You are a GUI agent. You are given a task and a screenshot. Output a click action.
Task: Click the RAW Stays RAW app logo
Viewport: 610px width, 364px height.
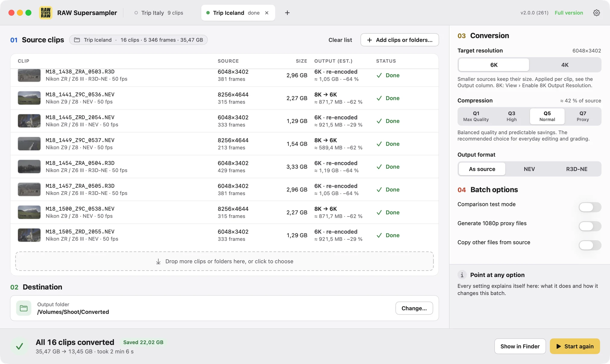click(46, 13)
